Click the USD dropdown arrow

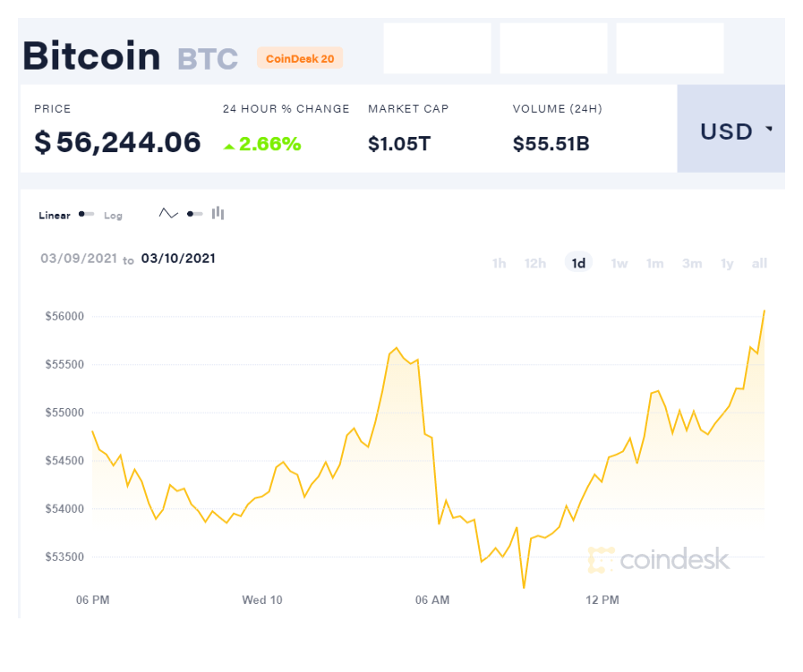[x=769, y=129]
